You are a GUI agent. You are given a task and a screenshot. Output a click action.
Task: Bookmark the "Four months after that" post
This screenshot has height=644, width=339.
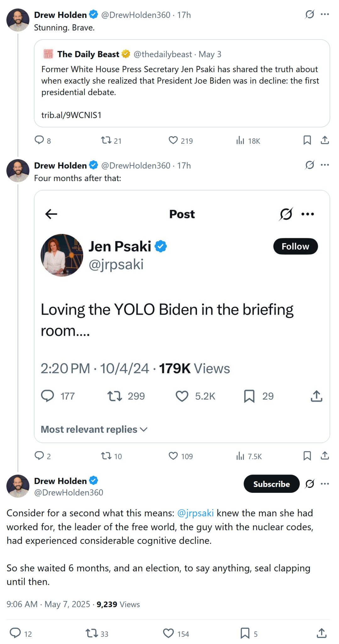[307, 456]
